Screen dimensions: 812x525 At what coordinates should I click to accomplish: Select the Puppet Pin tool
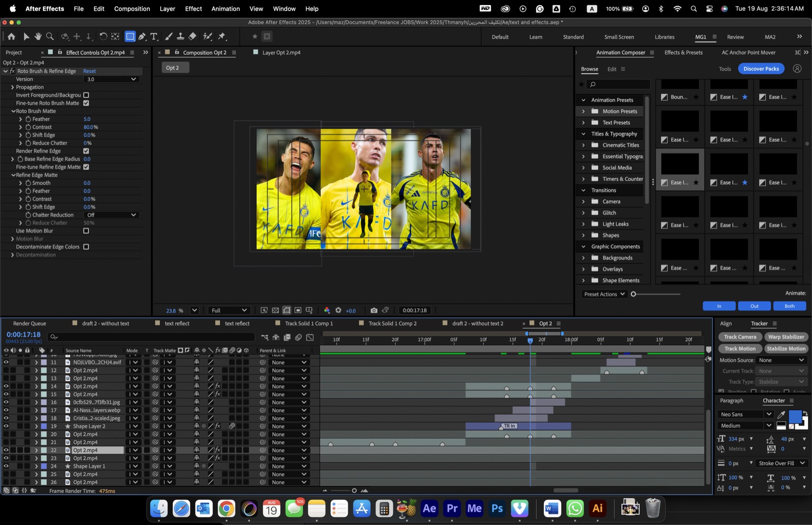(x=222, y=37)
